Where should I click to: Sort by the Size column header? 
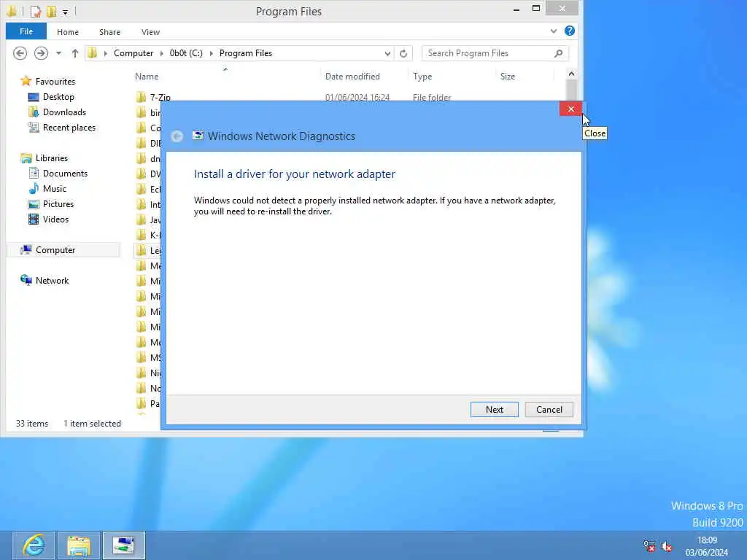[x=508, y=76]
